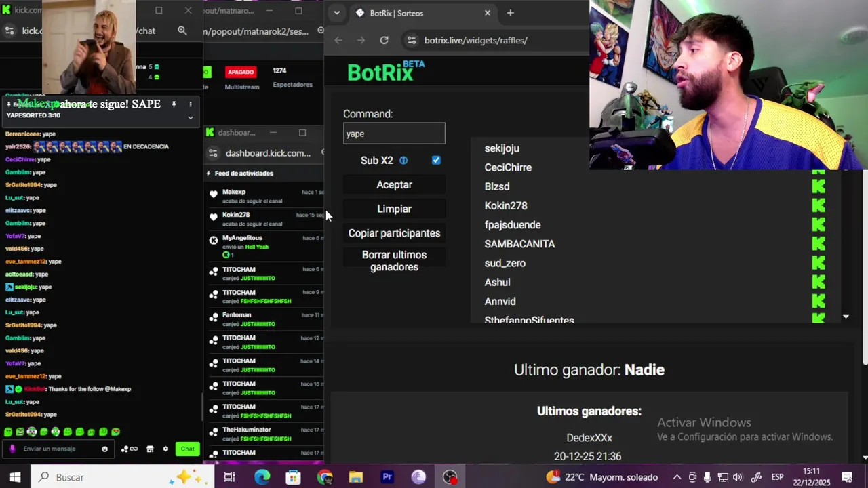Open the Sub X2 info icon
Screen dimensions: 868x488
pos(403,161)
